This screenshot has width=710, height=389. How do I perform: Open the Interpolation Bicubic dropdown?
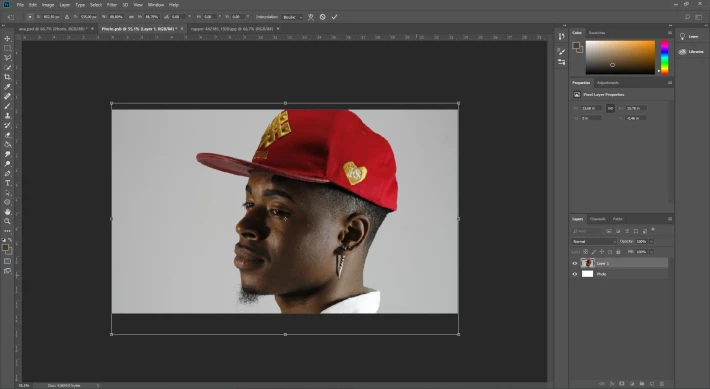tap(292, 17)
